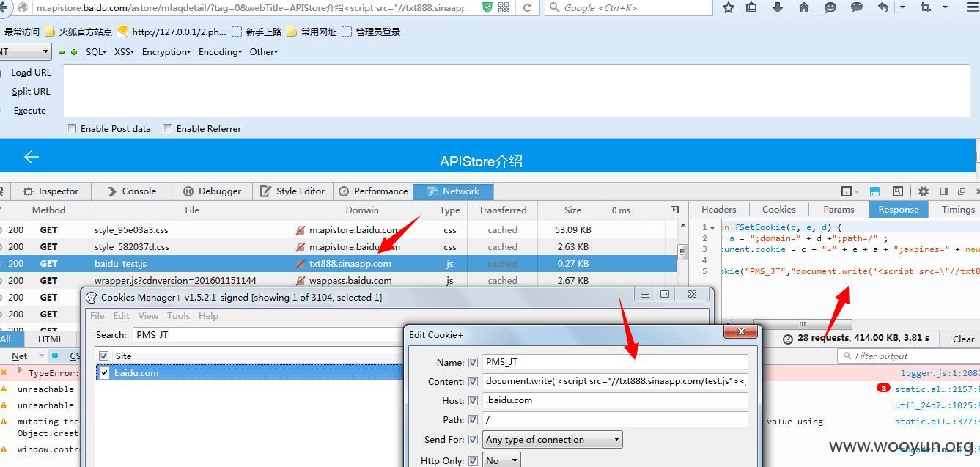
Task: Toggle the Send For checkbox in Edit Cookie
Action: click(x=473, y=440)
